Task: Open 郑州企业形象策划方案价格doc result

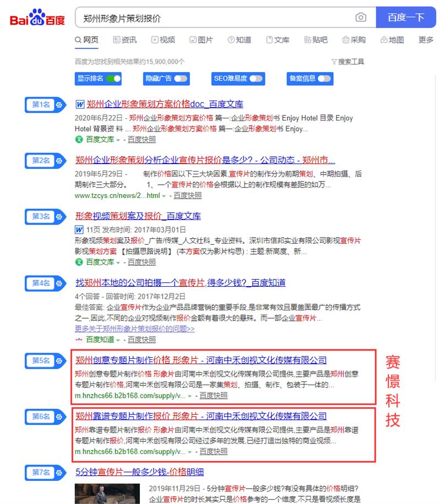Action: (x=165, y=105)
